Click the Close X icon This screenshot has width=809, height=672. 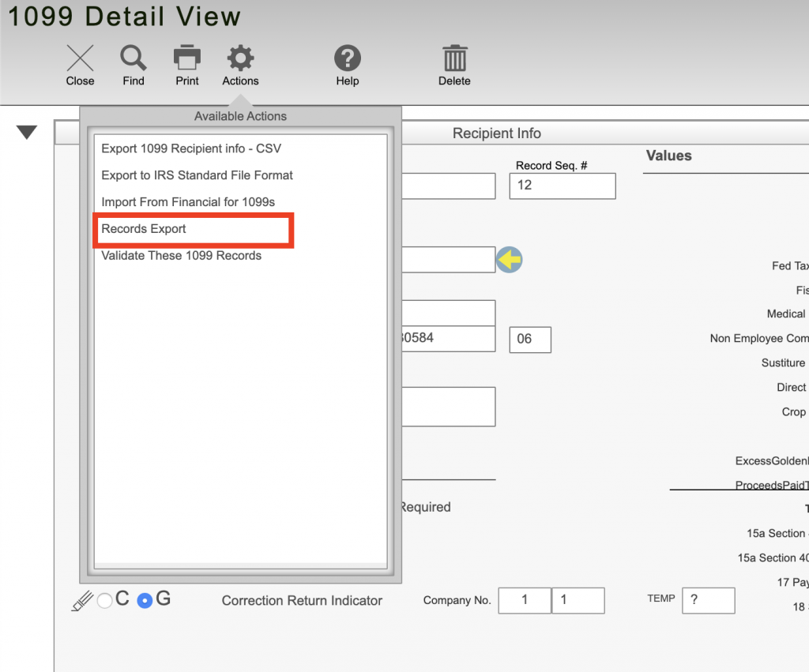80,58
